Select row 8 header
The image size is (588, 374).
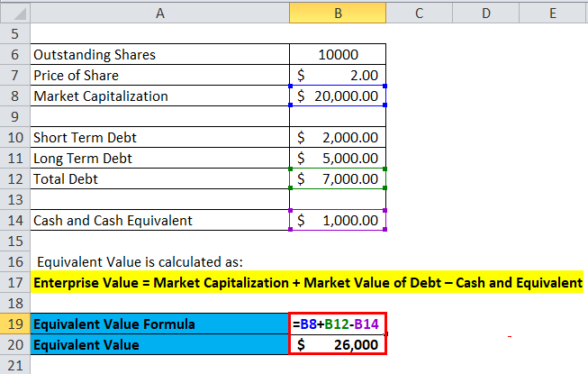(15, 96)
